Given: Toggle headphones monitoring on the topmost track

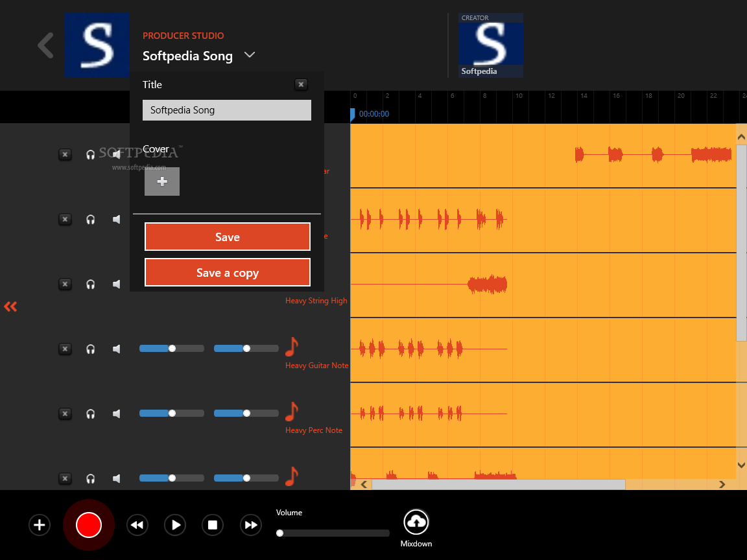Looking at the screenshot, I should tap(90, 154).
